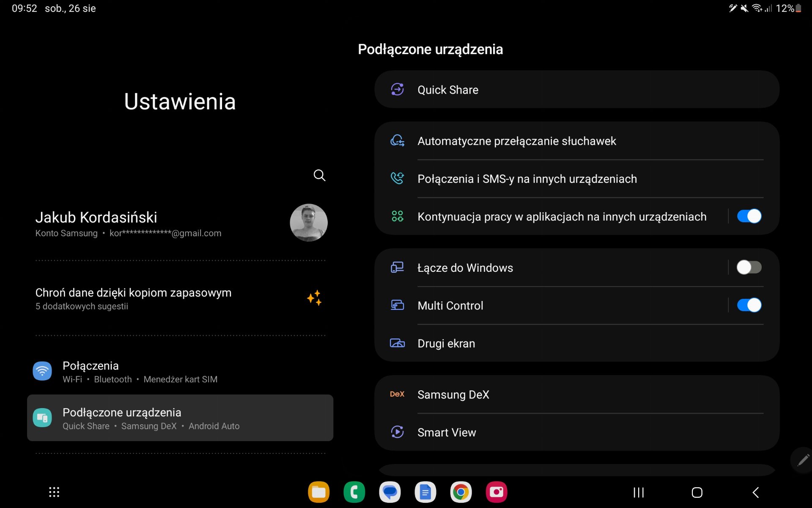Tap the battery 12% status indicator
The image size is (812, 508).
point(788,8)
